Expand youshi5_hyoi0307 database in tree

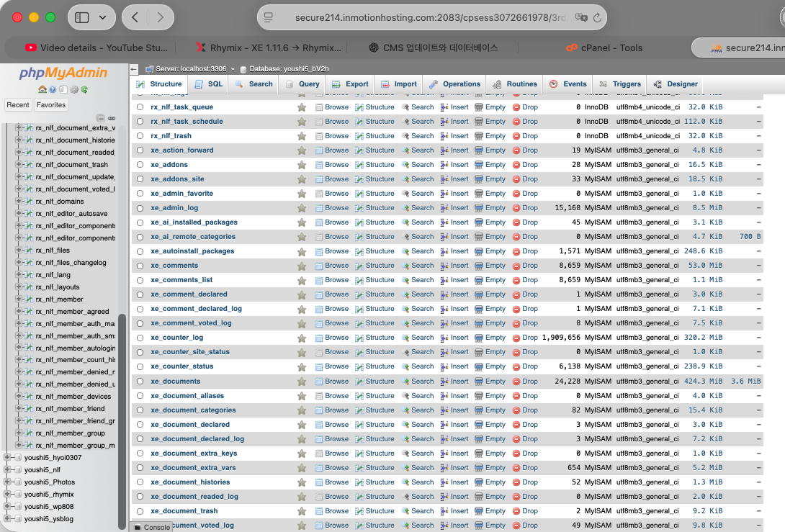coord(7,457)
